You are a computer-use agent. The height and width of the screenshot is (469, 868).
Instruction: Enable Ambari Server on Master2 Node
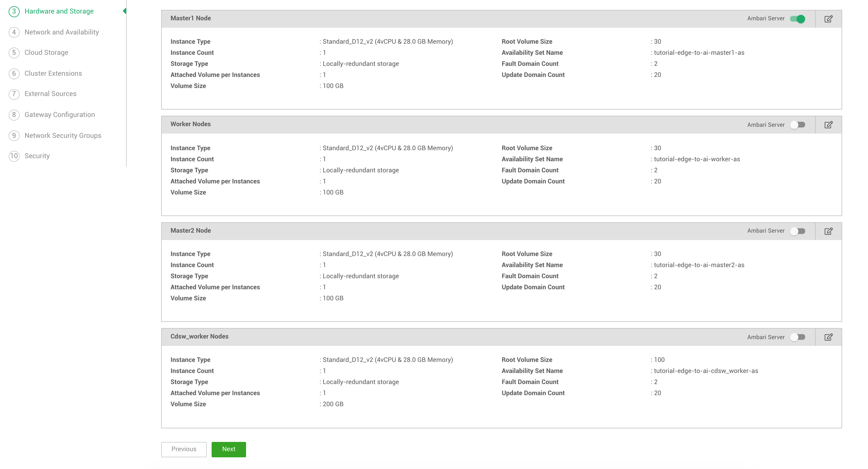pos(798,230)
